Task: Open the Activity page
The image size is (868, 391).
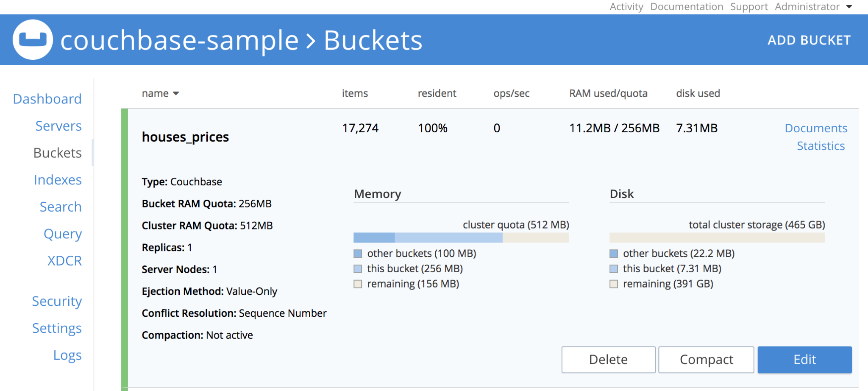Action: pyautogui.click(x=626, y=6)
